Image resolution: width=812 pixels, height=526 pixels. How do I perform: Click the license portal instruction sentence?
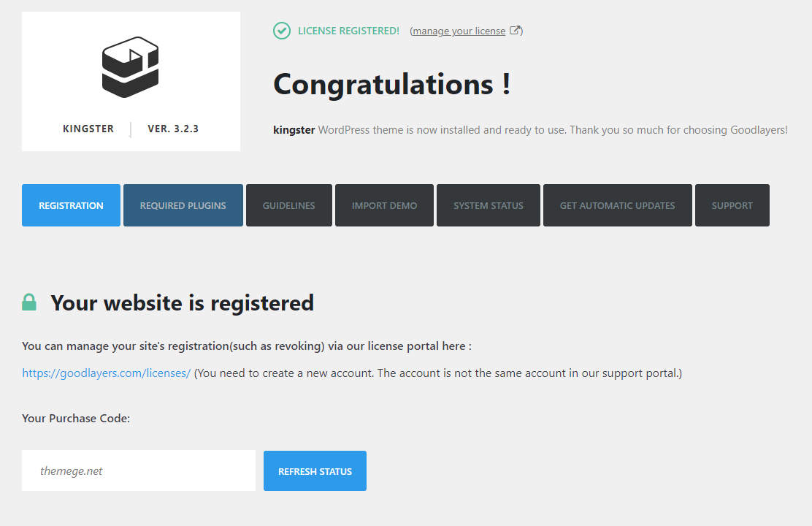coord(247,346)
